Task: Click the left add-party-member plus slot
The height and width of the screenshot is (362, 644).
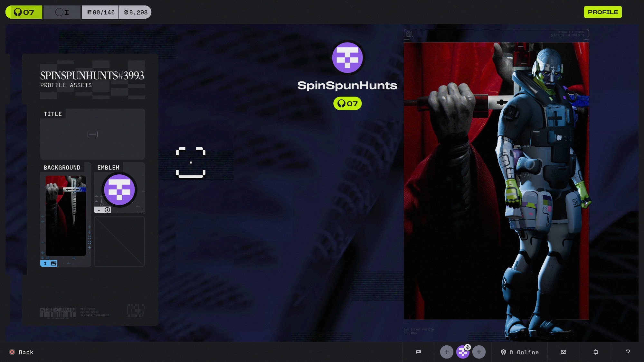Action: click(447, 352)
